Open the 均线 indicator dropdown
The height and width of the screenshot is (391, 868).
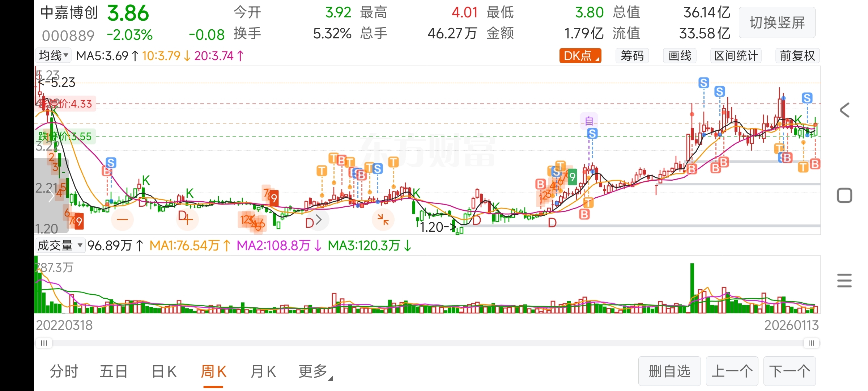(54, 56)
